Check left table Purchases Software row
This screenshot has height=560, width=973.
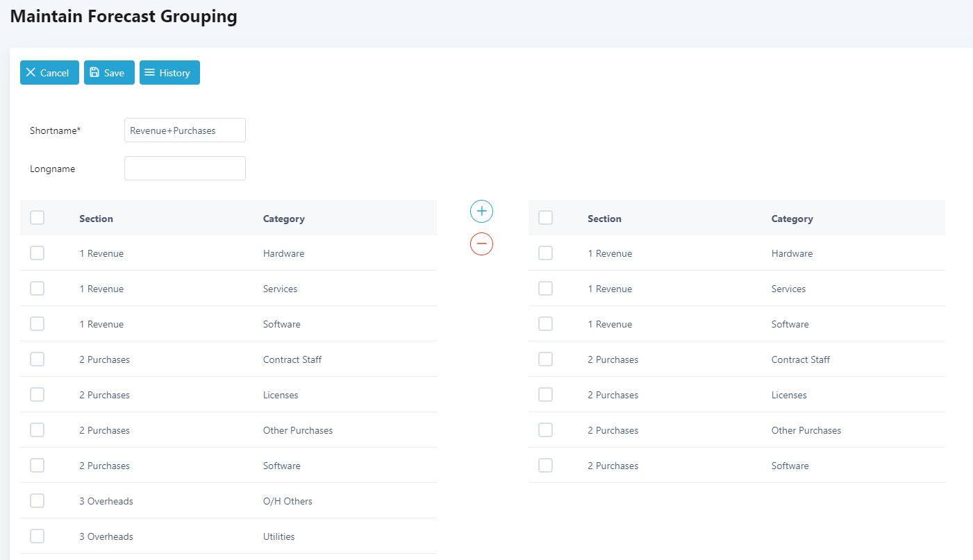(x=38, y=466)
